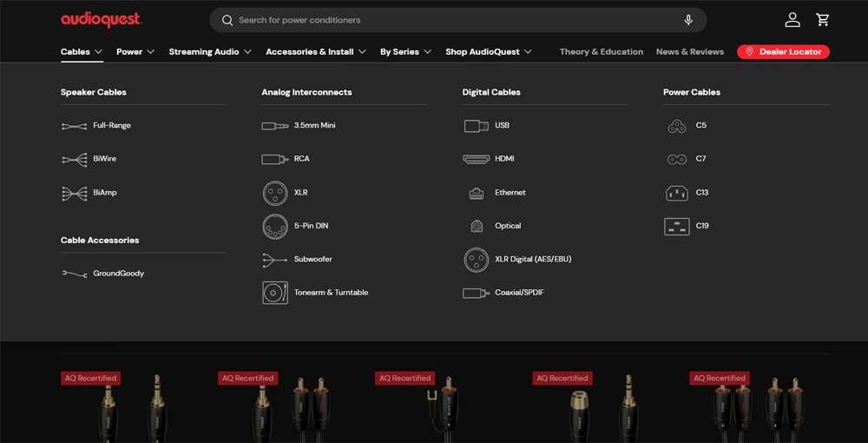The image size is (868, 443).
Task: Open the Cables menu item
Action: [x=76, y=51]
